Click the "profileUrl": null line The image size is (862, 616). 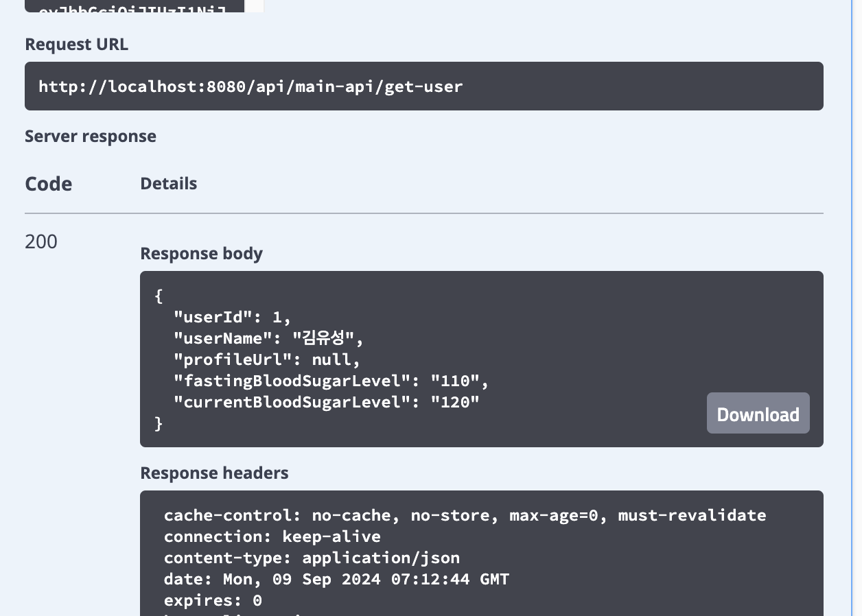click(267, 359)
